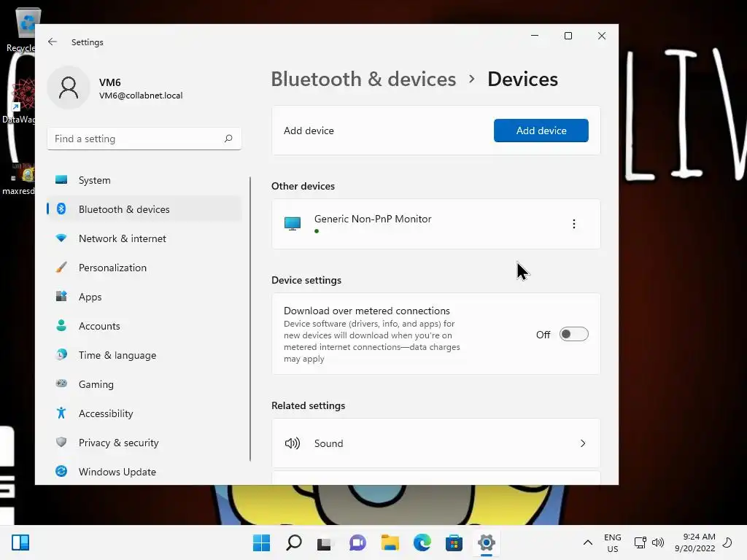The width and height of the screenshot is (747, 560).
Task: Open the Widgets panel on taskbar
Action: (20, 542)
